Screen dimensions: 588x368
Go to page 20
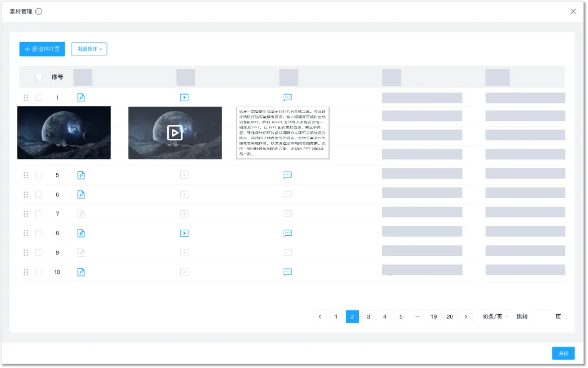pyautogui.click(x=450, y=317)
